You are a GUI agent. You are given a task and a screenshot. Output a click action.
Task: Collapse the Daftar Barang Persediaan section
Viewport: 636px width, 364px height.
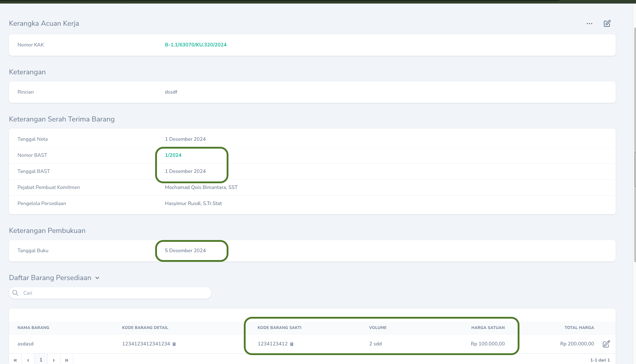pyautogui.click(x=97, y=278)
